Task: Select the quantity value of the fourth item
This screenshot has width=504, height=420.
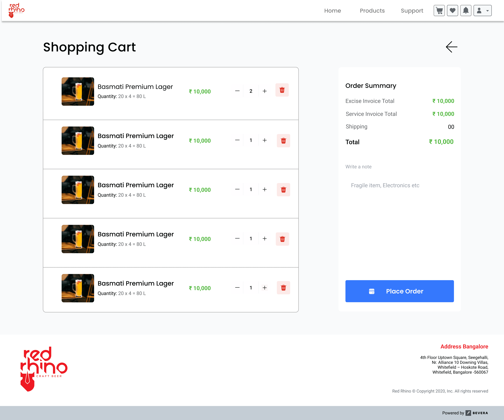Action: click(x=251, y=239)
